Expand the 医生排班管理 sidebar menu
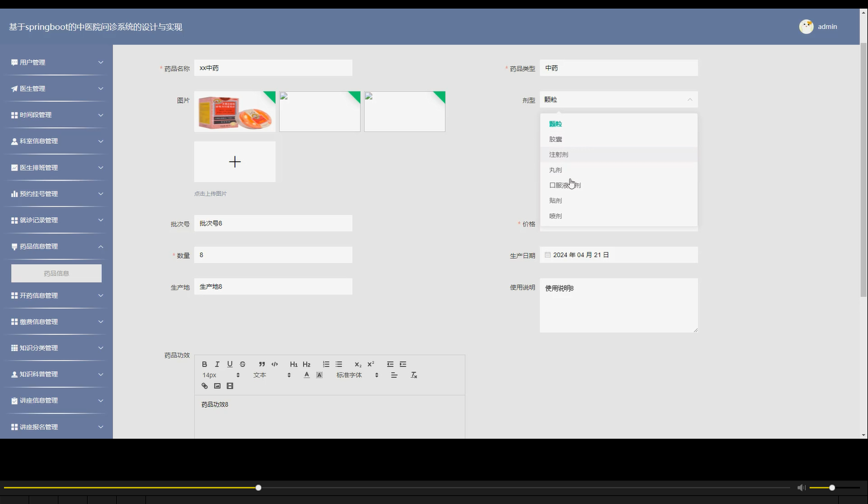This screenshot has height=504, width=868. [x=57, y=168]
